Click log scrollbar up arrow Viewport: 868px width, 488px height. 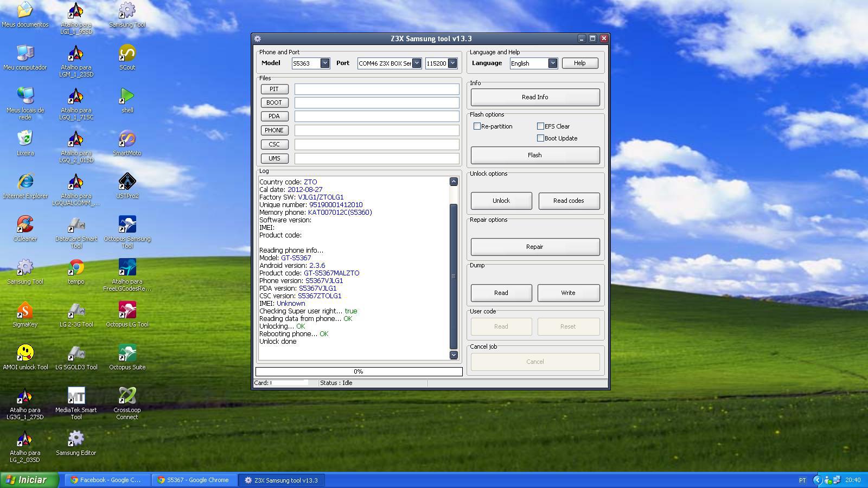(454, 182)
